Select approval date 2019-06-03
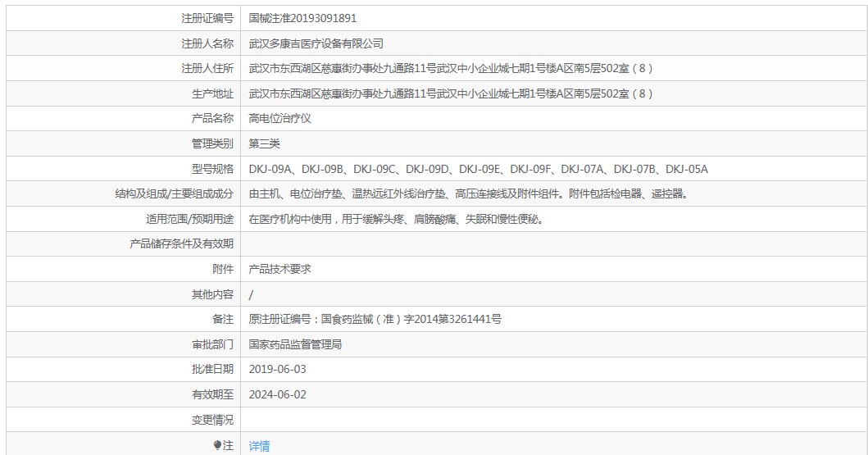 point(277,369)
